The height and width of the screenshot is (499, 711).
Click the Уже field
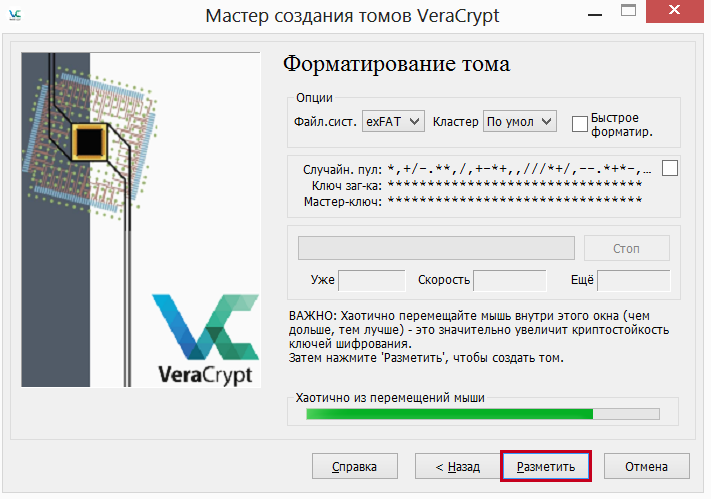tap(372, 280)
